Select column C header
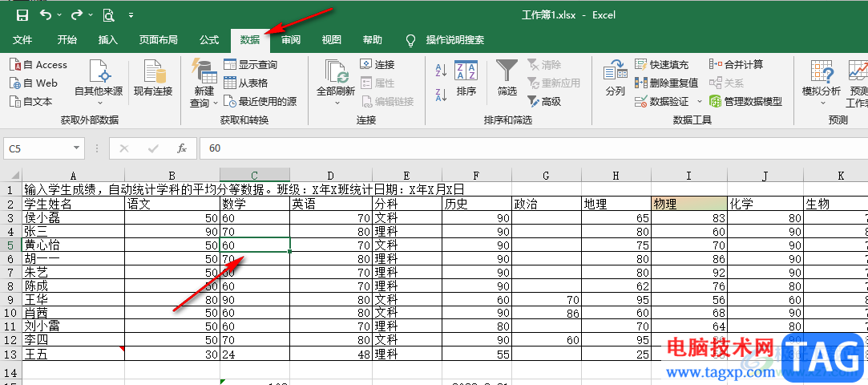The width and height of the screenshot is (868, 385). click(x=255, y=176)
